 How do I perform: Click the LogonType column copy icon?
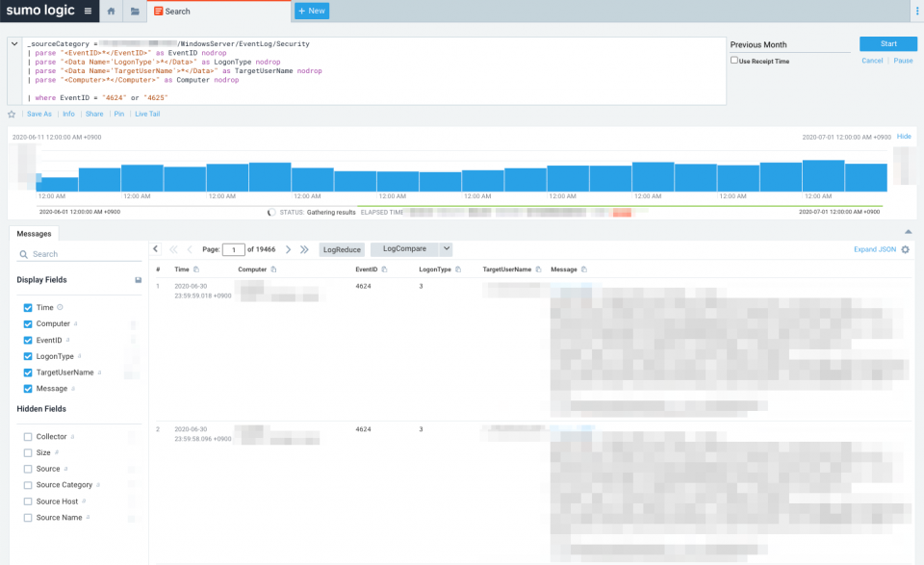458,270
